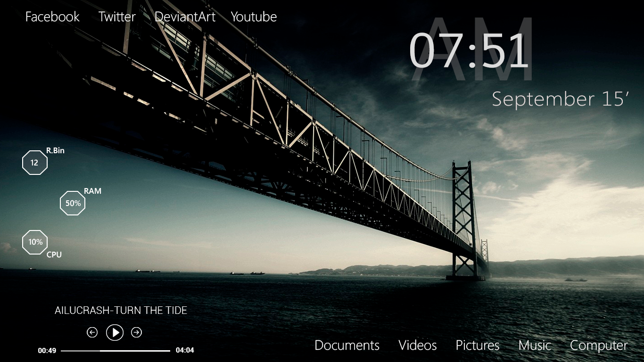Click the R.Bin label
Image resolution: width=644 pixels, height=362 pixels.
tap(55, 151)
